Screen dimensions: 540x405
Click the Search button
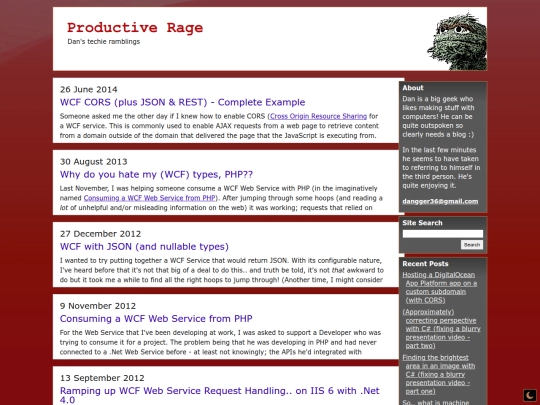click(x=472, y=245)
